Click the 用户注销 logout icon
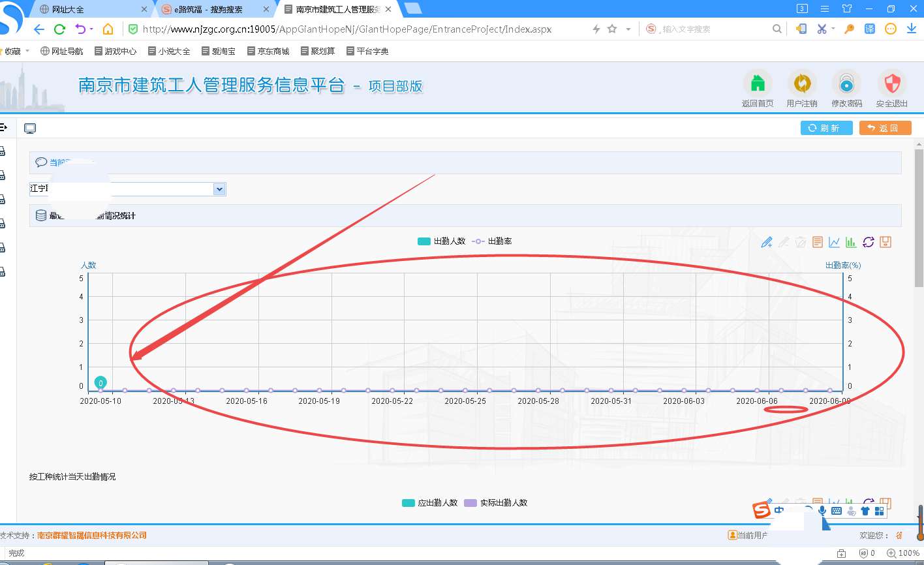924x565 pixels. [801, 84]
